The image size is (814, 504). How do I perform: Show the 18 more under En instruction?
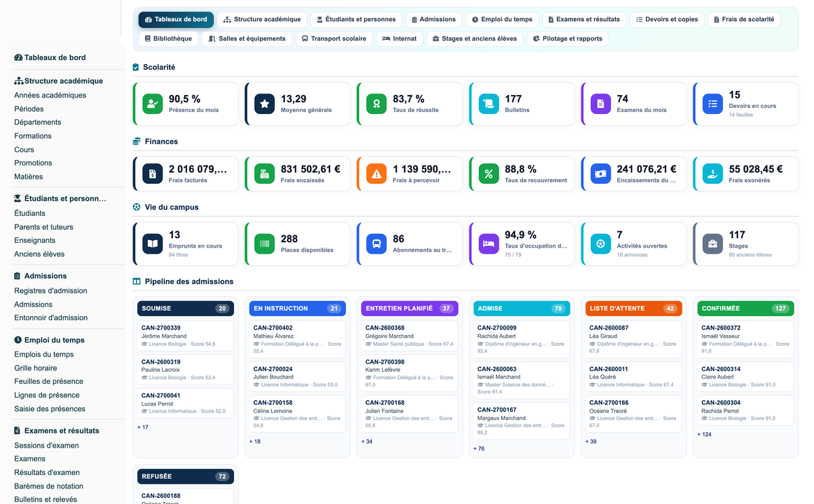coord(255,442)
